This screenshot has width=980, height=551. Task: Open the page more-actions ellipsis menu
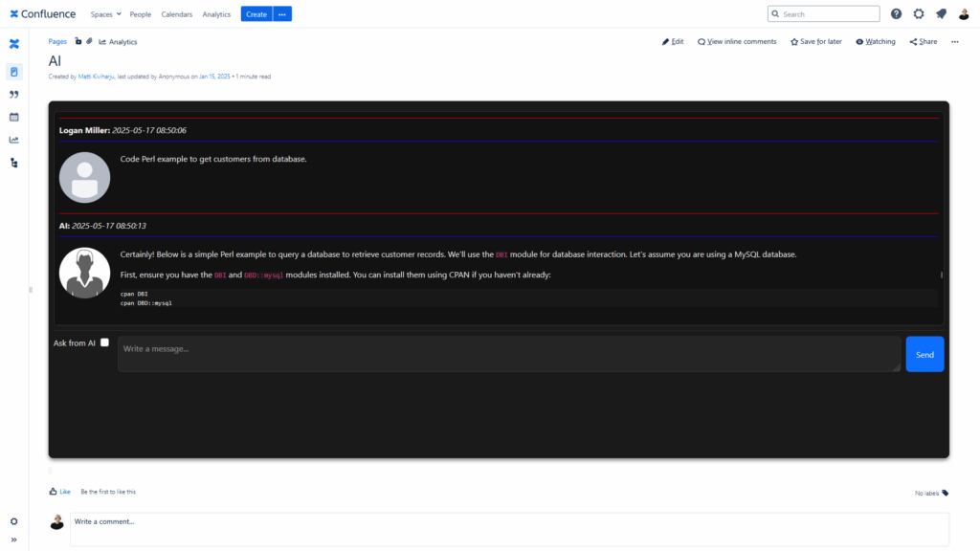point(954,41)
